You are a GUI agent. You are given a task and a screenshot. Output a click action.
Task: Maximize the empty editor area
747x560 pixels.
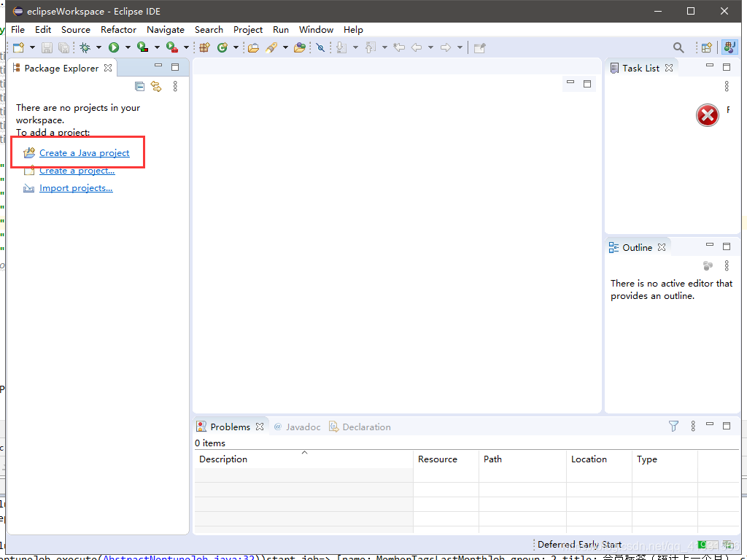(x=587, y=84)
